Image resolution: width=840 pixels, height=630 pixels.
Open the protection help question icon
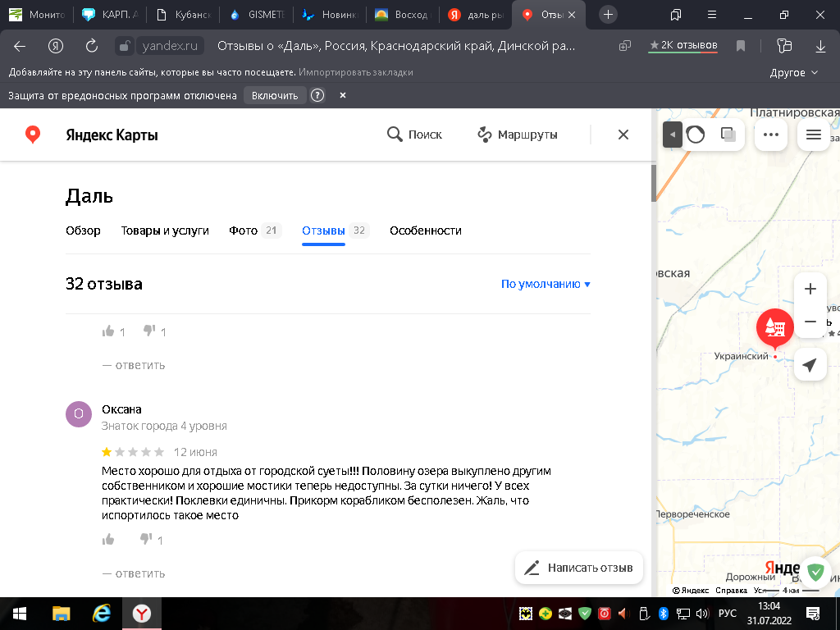click(x=317, y=95)
